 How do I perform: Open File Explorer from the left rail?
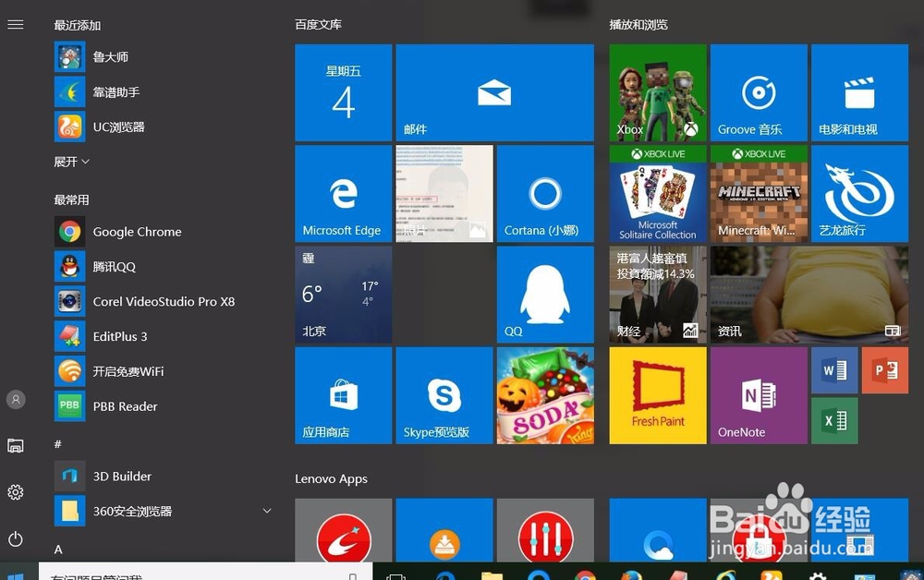coord(16,446)
